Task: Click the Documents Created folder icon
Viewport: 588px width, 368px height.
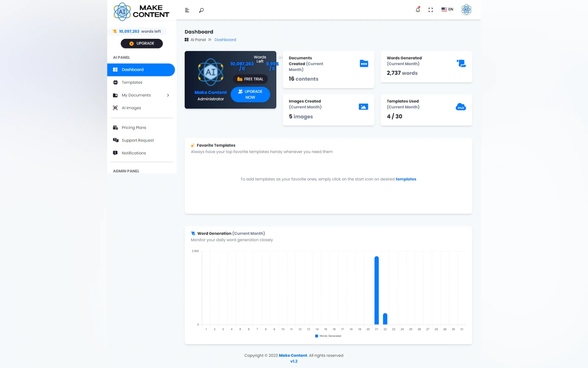Action: (x=364, y=63)
